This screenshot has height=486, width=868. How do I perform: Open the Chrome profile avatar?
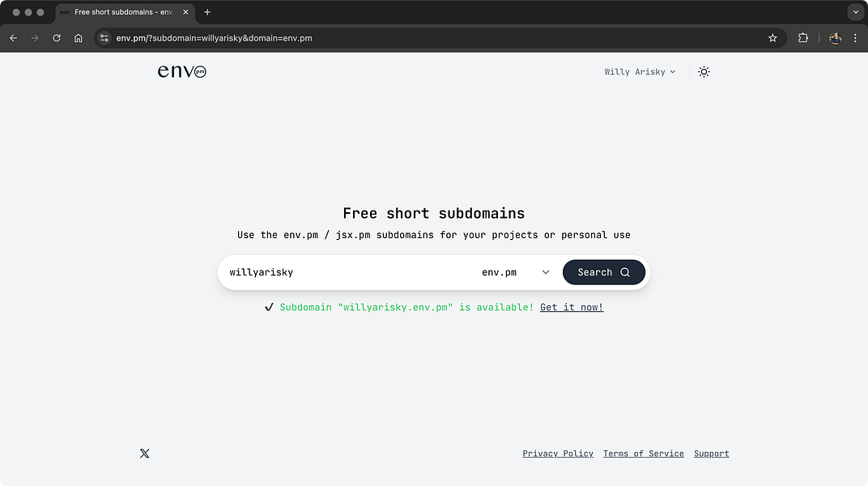[835, 38]
